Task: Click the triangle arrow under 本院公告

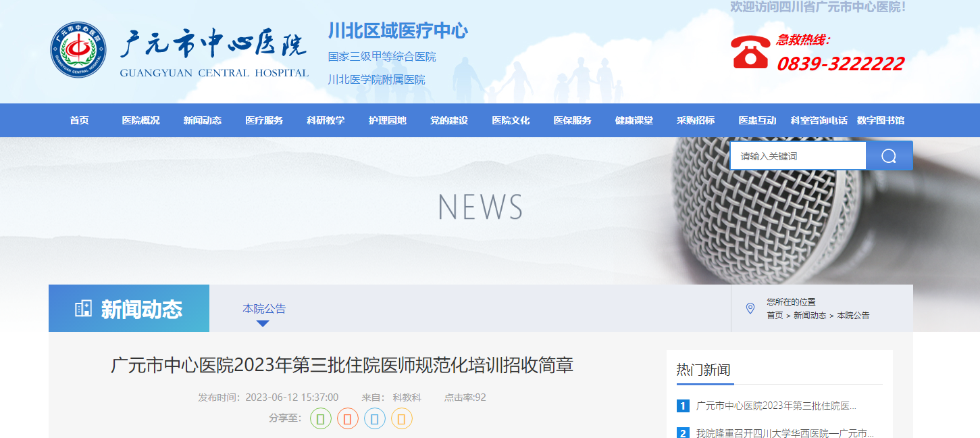Action: tap(263, 324)
